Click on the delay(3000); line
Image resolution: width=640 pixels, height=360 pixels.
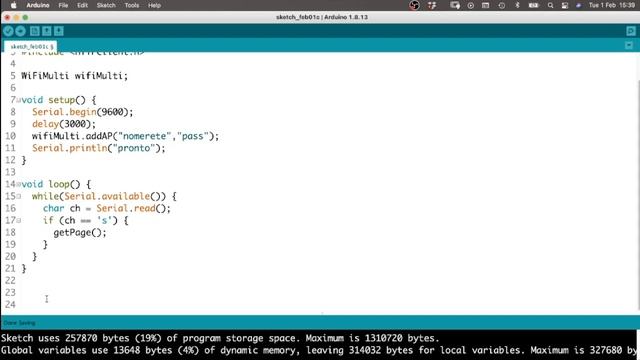coord(64,124)
